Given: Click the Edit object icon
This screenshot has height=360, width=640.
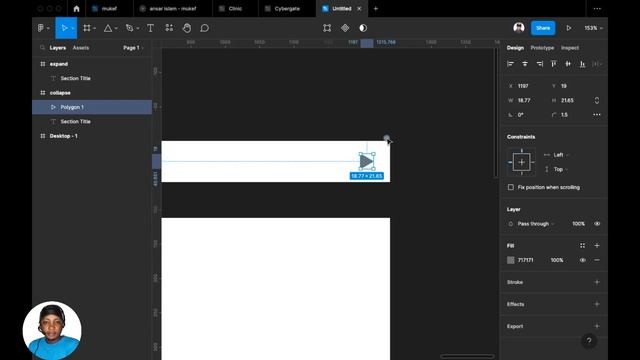Looking at the screenshot, I should pos(327,28).
